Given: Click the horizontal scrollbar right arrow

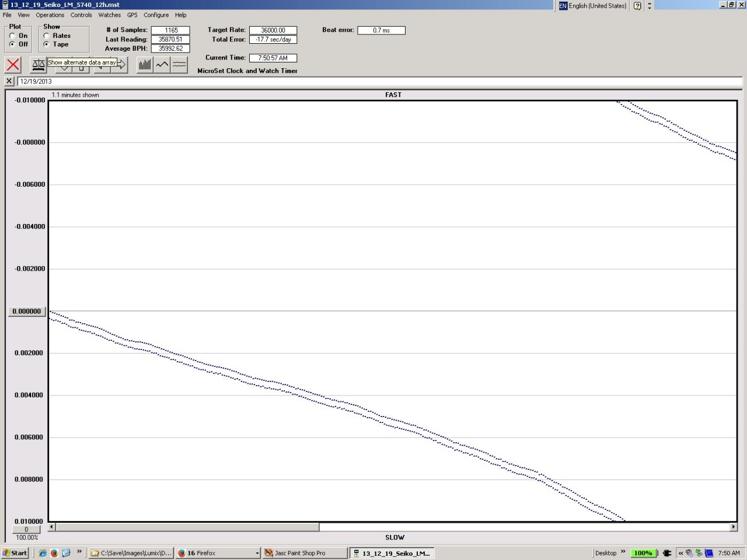Looking at the screenshot, I should pos(733,527).
